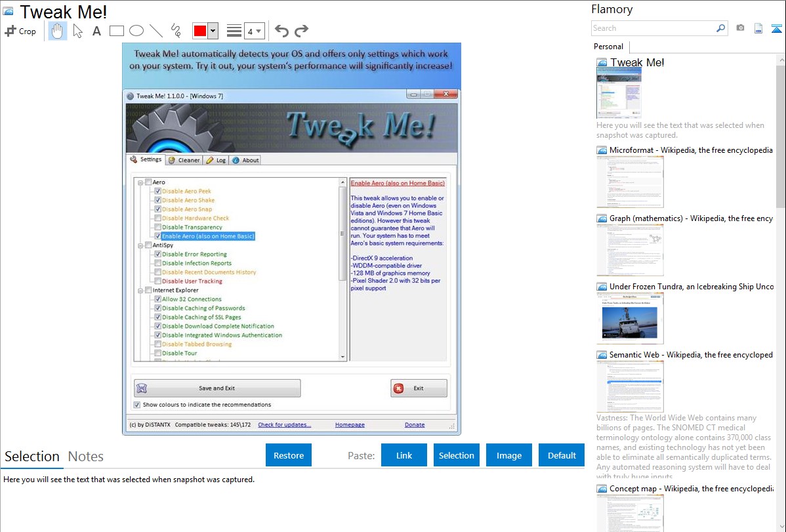Select the ellipse drawing tool

coord(136,31)
